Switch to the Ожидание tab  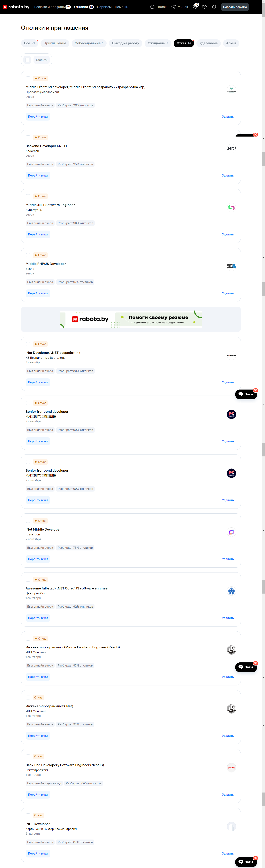click(158, 43)
